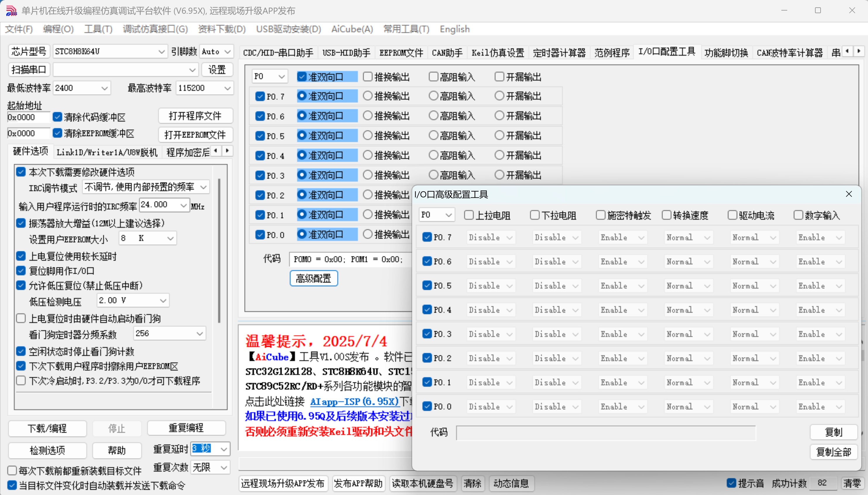Toggle 复位脚用作I/O口 checkbox

click(x=21, y=271)
